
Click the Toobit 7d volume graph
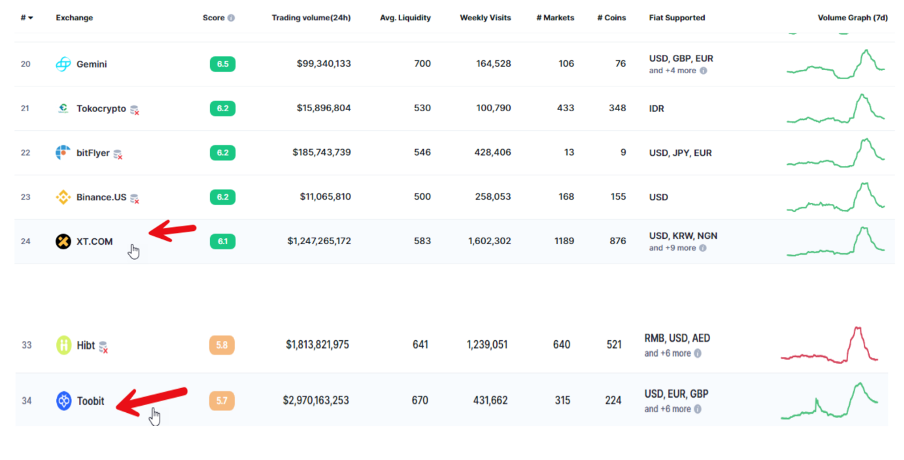pyautogui.click(x=829, y=401)
